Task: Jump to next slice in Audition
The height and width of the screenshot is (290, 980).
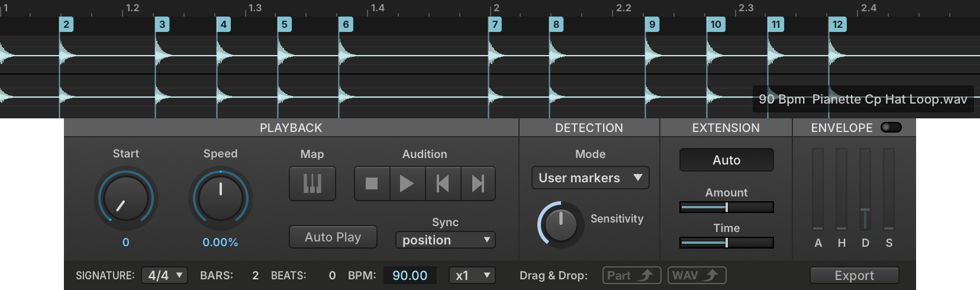Action: 478,183
